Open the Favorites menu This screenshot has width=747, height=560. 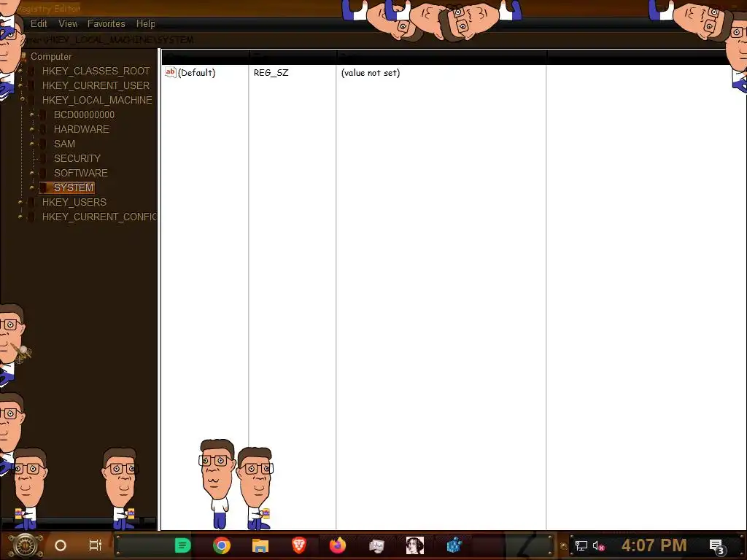[x=107, y=23]
